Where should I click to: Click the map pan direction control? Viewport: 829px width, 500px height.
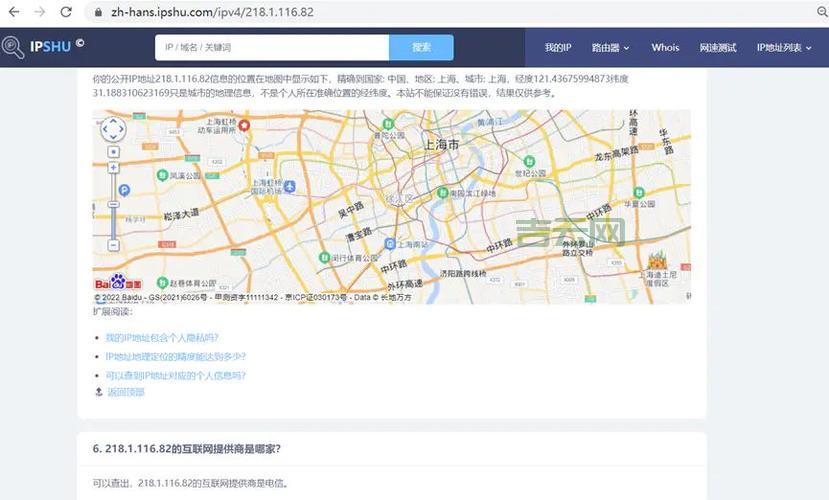click(x=113, y=129)
